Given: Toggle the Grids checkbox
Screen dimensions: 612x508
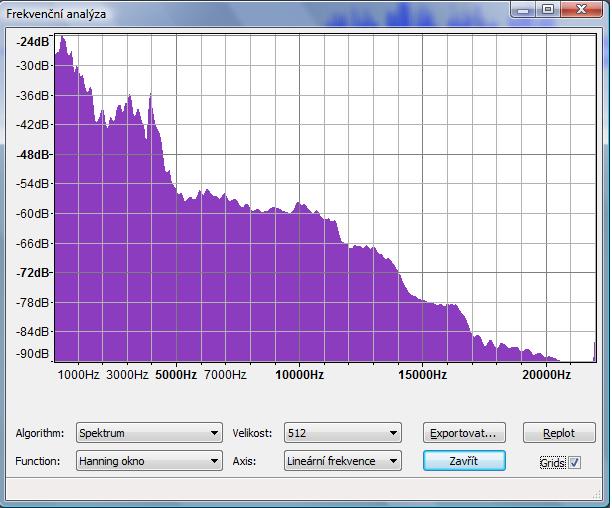Looking at the screenshot, I should pos(574,462).
